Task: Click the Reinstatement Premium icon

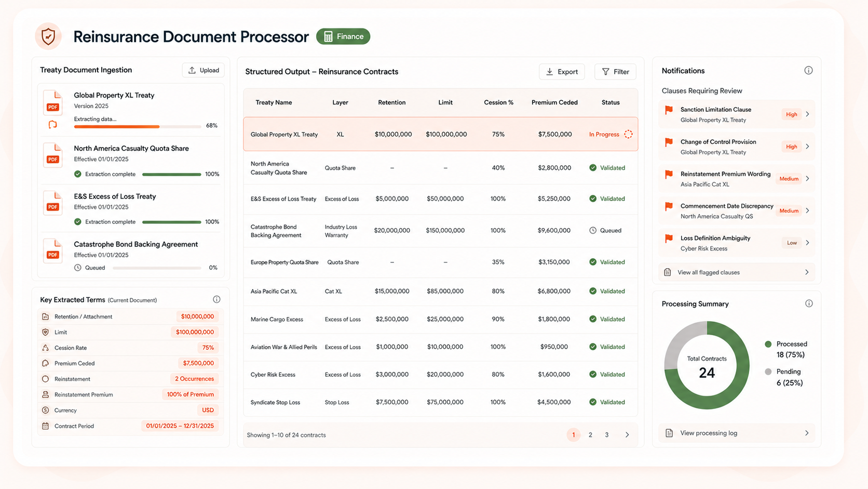Action: 46,394
